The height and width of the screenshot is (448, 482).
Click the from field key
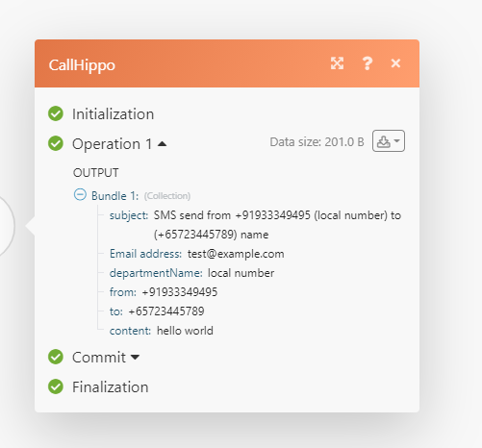point(123,292)
